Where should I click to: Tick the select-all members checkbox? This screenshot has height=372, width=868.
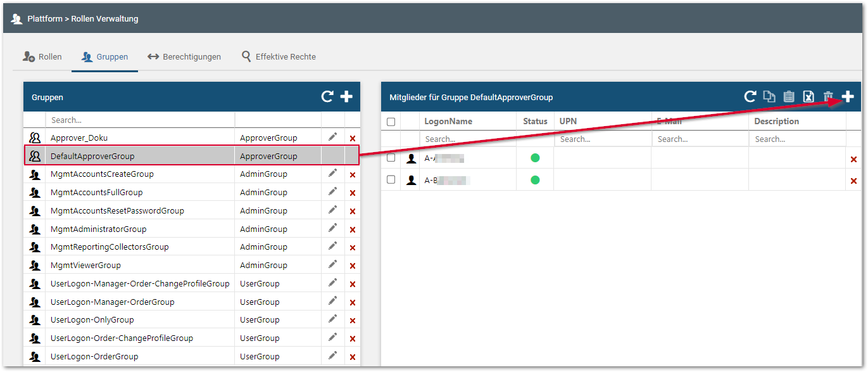pos(391,122)
